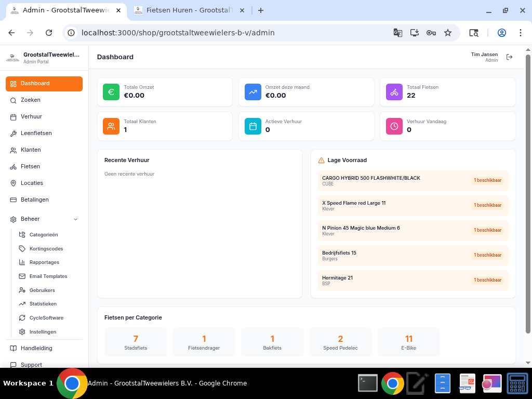Open the Google Translate icon in address bar
This screenshot has width=532, height=399.
pyautogui.click(x=397, y=32)
